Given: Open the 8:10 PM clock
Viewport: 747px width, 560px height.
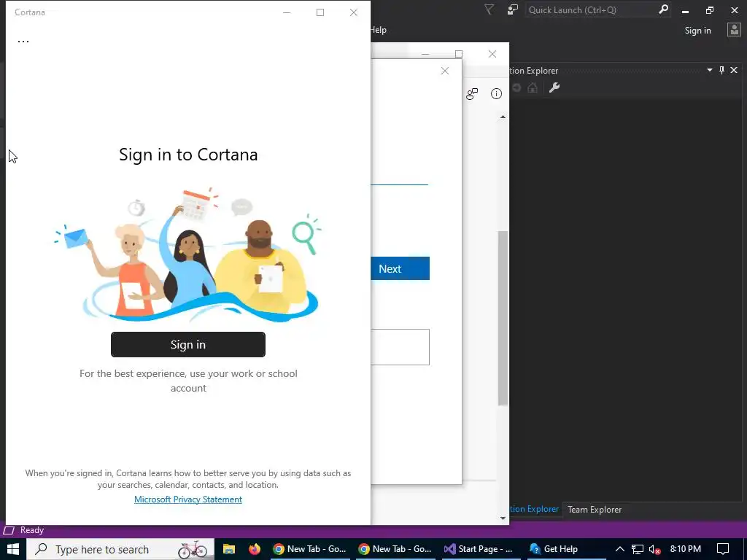Looking at the screenshot, I should (686, 549).
